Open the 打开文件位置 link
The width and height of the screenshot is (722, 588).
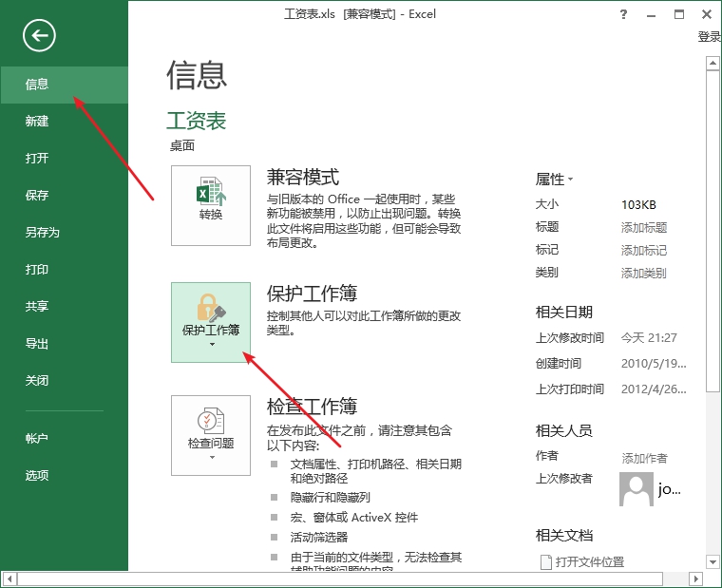[589, 562]
